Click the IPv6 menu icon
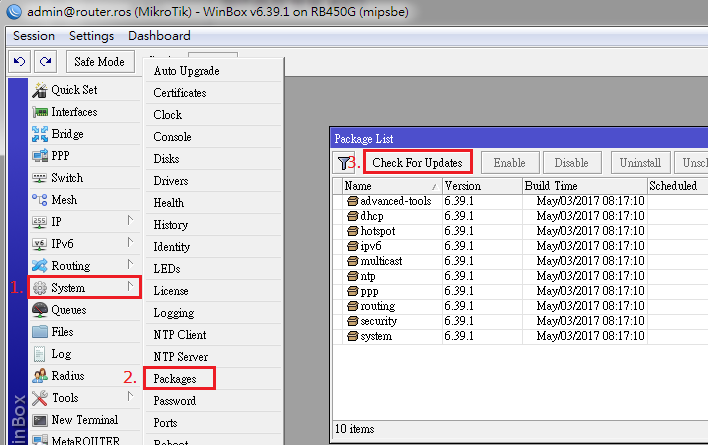This screenshot has width=708, height=445. pos(40,244)
